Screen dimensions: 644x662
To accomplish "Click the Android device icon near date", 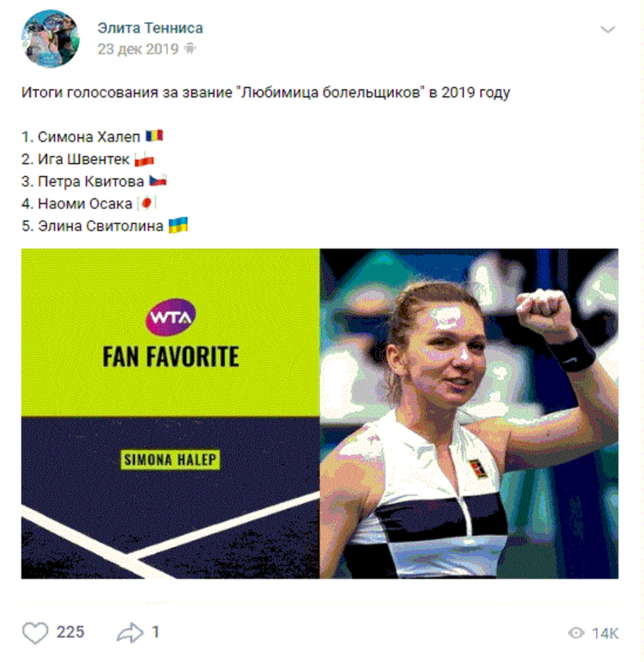I will point(190,48).
